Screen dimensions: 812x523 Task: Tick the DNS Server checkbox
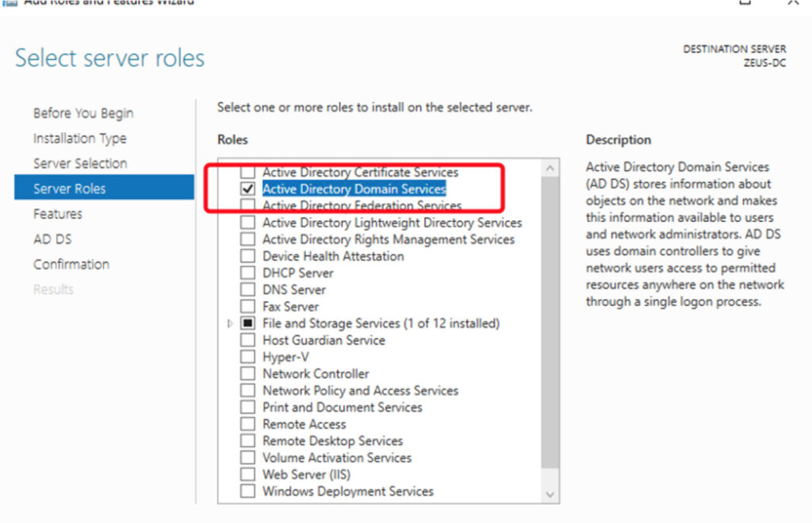248,290
